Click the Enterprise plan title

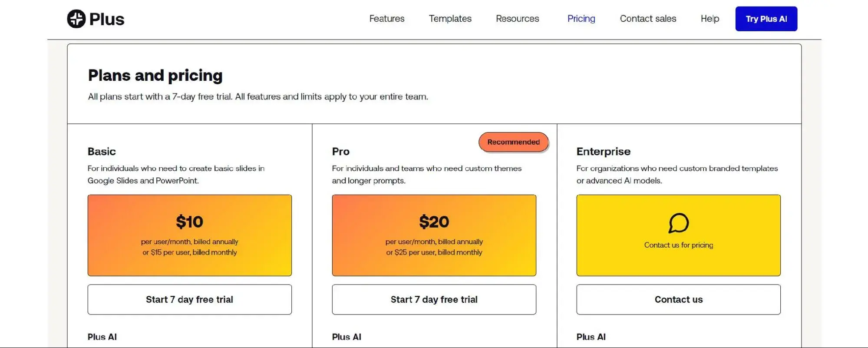pos(603,152)
